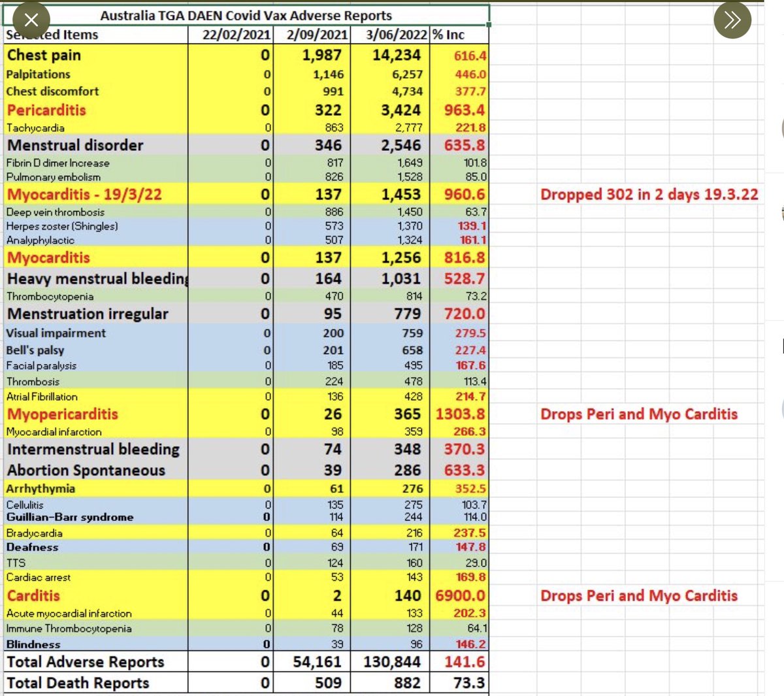This screenshot has height=696, width=784.
Task: Click the '2/09/2021' column header
Action: point(317,35)
